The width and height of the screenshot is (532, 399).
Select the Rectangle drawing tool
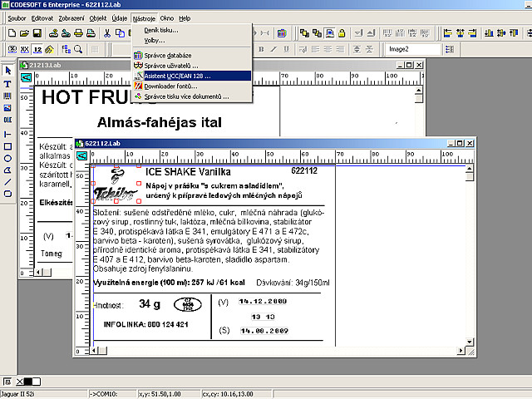(7, 146)
